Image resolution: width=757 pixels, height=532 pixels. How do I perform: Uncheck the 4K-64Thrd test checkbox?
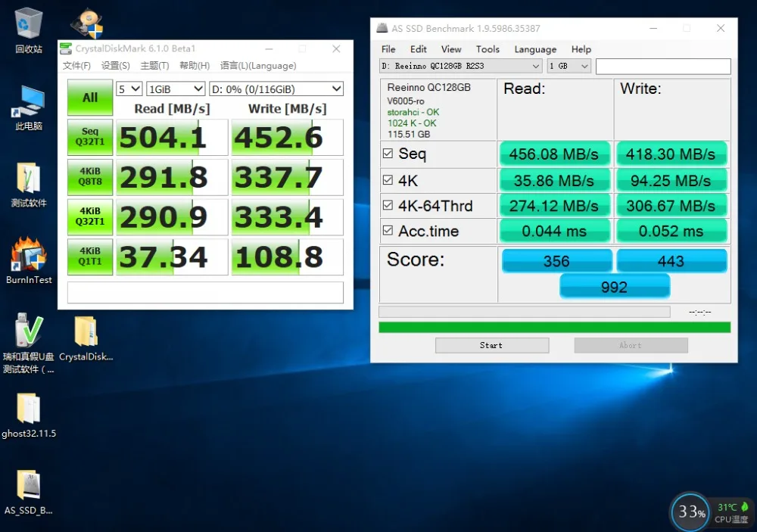[388, 205]
